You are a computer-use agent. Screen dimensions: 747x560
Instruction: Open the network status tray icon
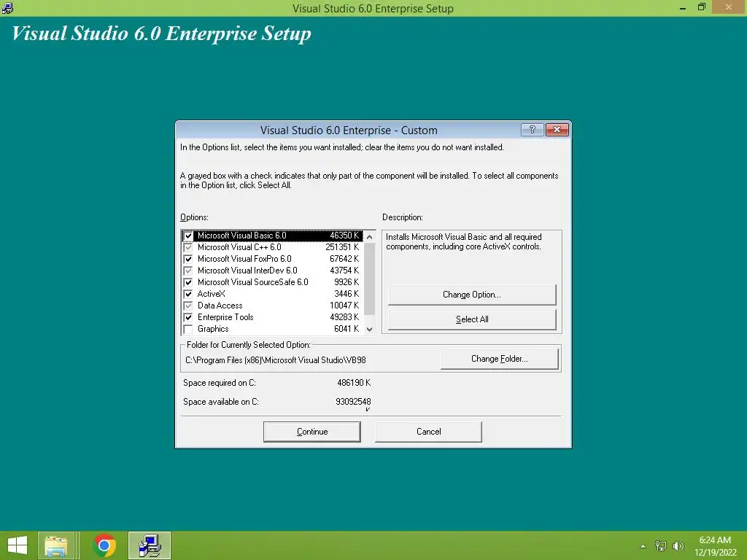point(661,546)
